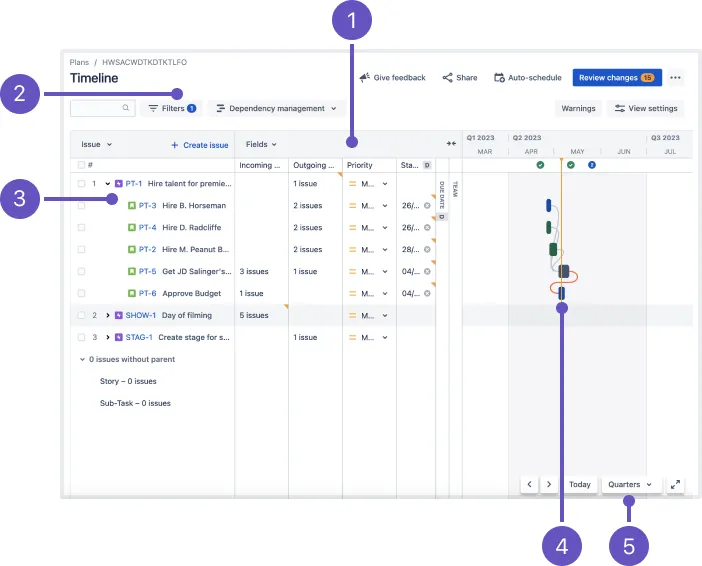702x566 pixels.
Task: Open the more actions ellipsis menu
Action: (x=676, y=77)
